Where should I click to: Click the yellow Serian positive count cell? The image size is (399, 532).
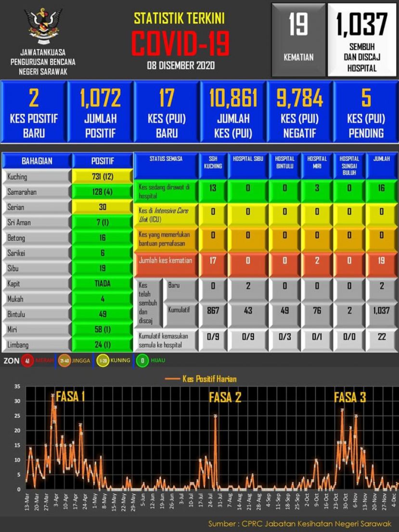tap(102, 208)
